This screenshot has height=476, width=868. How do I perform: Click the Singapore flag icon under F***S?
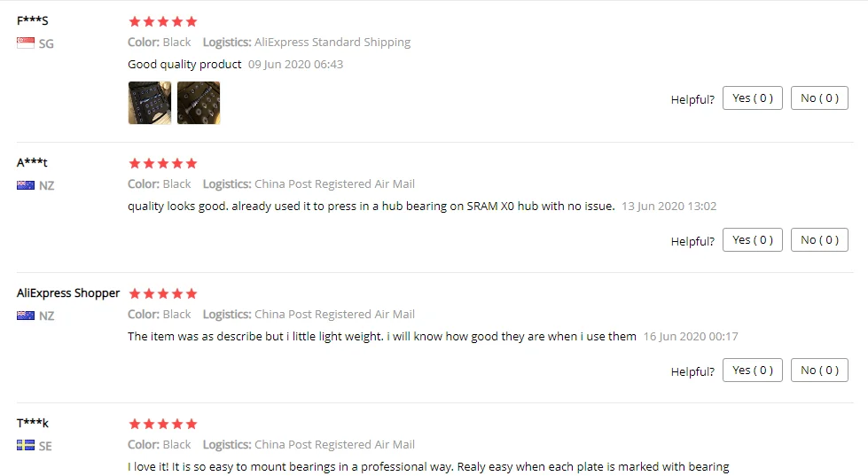click(26, 43)
